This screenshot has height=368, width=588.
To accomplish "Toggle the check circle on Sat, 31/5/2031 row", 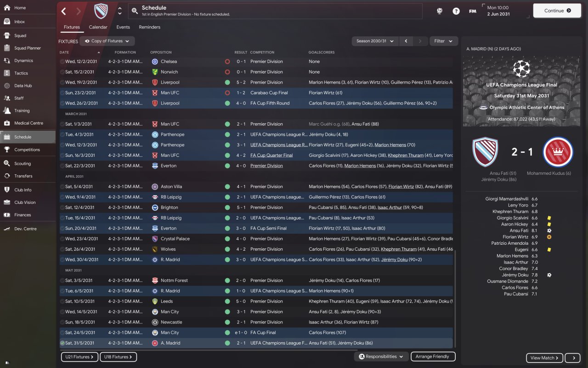I will click(62, 343).
